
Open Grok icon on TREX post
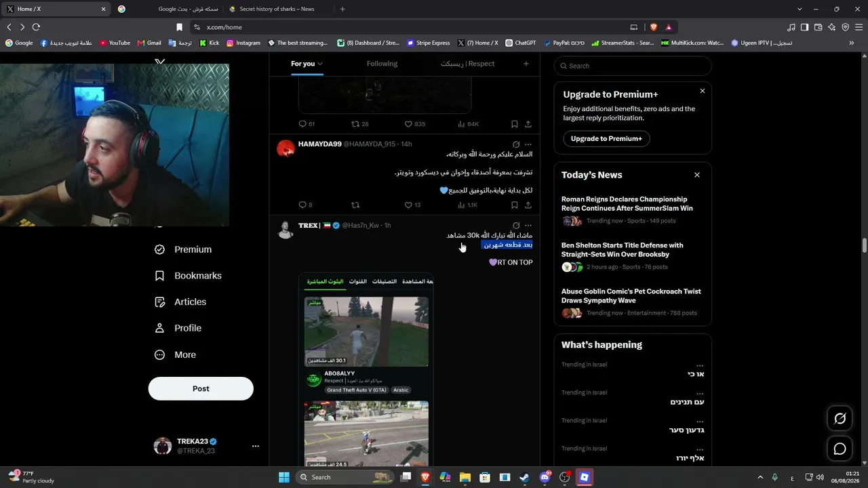pos(516,226)
